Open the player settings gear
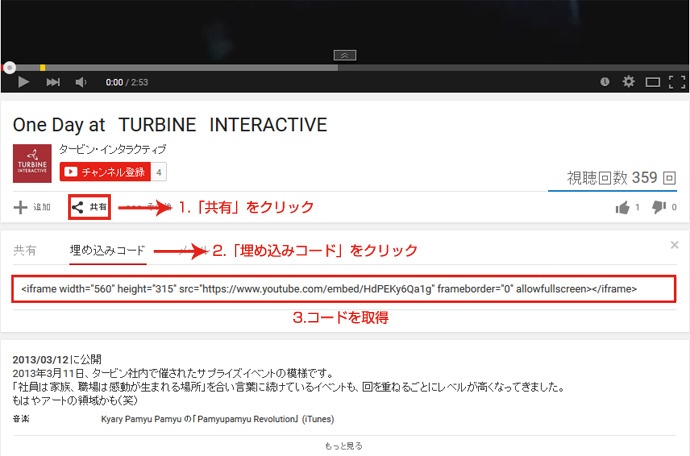 [x=628, y=81]
